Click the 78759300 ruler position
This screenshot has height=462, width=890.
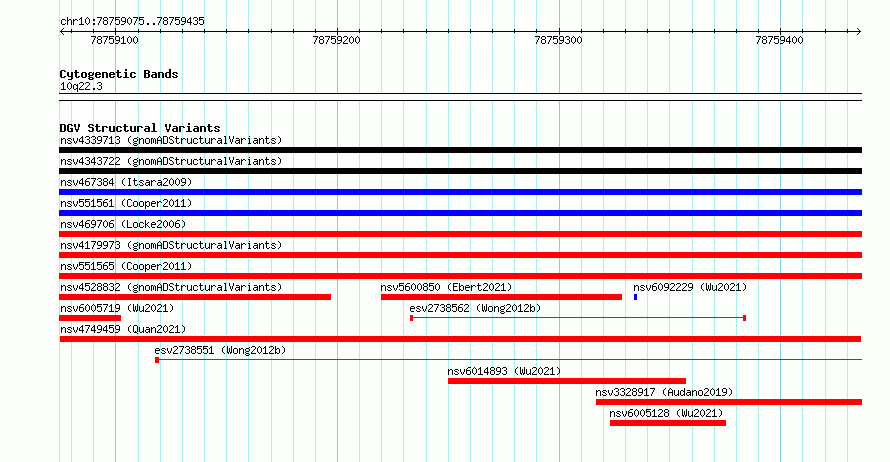(x=559, y=40)
